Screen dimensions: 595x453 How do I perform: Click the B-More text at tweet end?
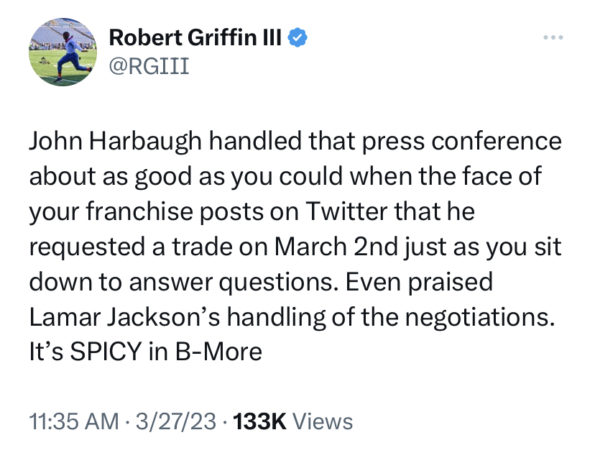[218, 352]
